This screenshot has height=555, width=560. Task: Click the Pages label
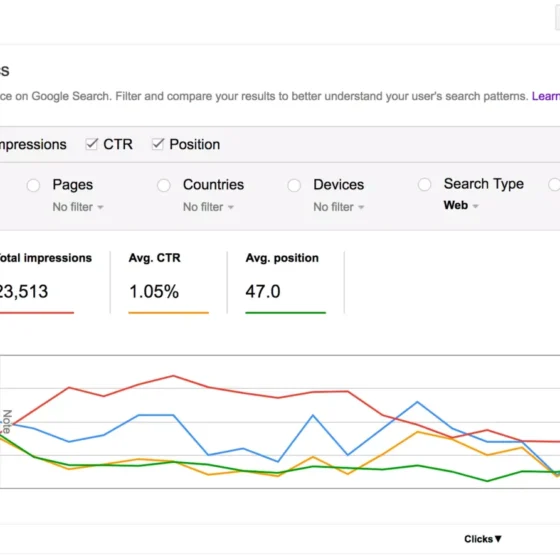coord(72,185)
